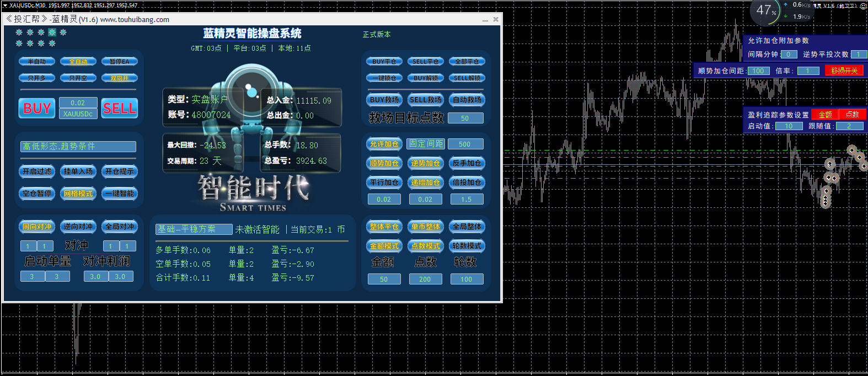Click BUY救场 rescue button
This screenshot has height=376, width=868.
tap(384, 100)
